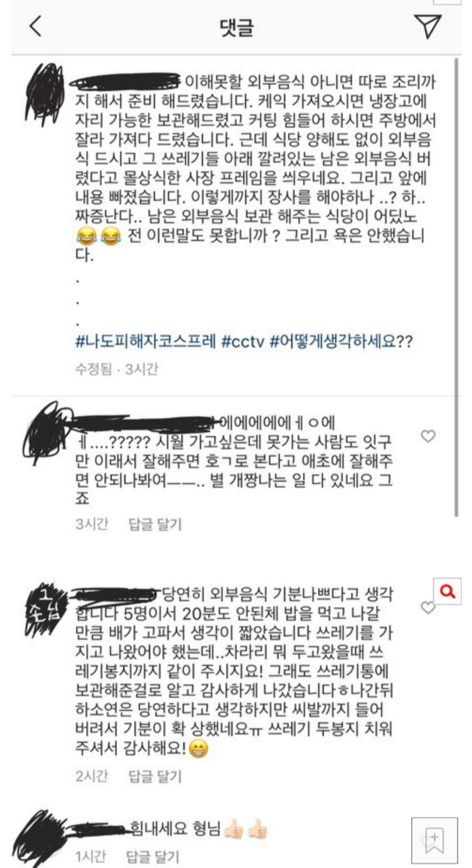Like the 당연히 외부음식 comment heart
The height and width of the screenshot is (868, 472).
(426, 608)
